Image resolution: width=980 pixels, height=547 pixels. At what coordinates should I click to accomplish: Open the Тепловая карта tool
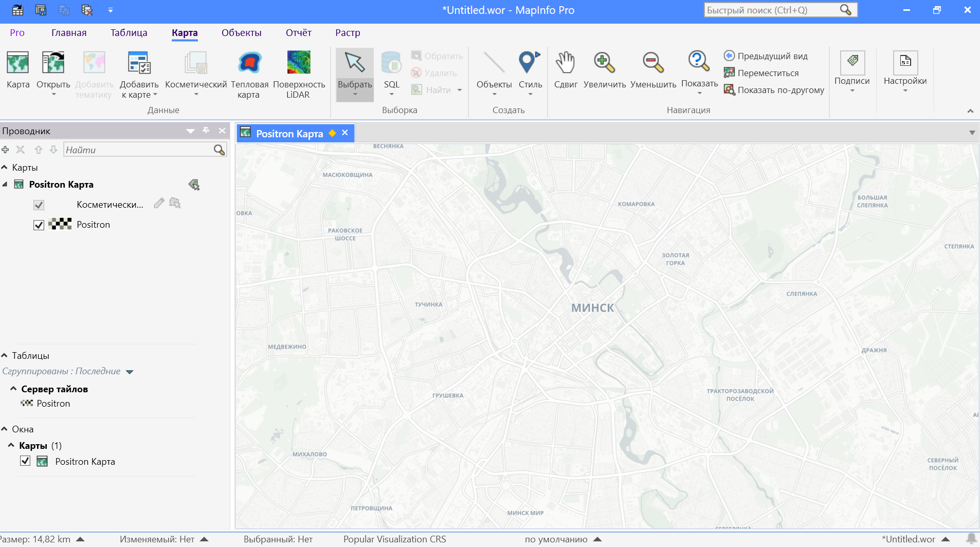pyautogui.click(x=248, y=71)
